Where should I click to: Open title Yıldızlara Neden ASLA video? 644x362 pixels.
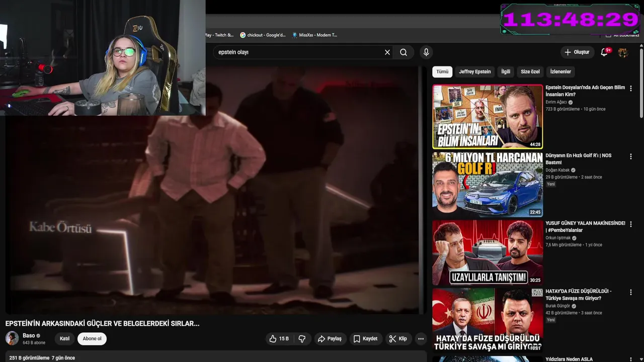[569, 359]
